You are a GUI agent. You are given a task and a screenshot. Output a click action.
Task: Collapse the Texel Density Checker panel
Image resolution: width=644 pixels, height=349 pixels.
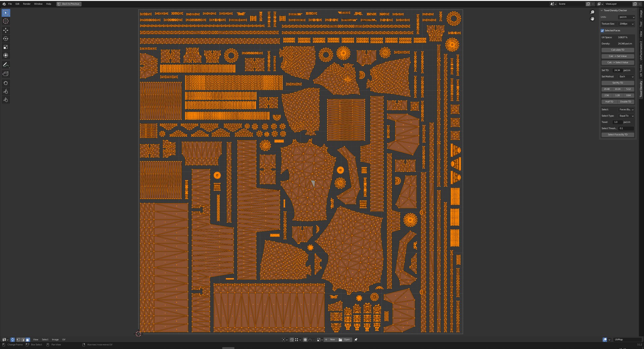point(602,10)
